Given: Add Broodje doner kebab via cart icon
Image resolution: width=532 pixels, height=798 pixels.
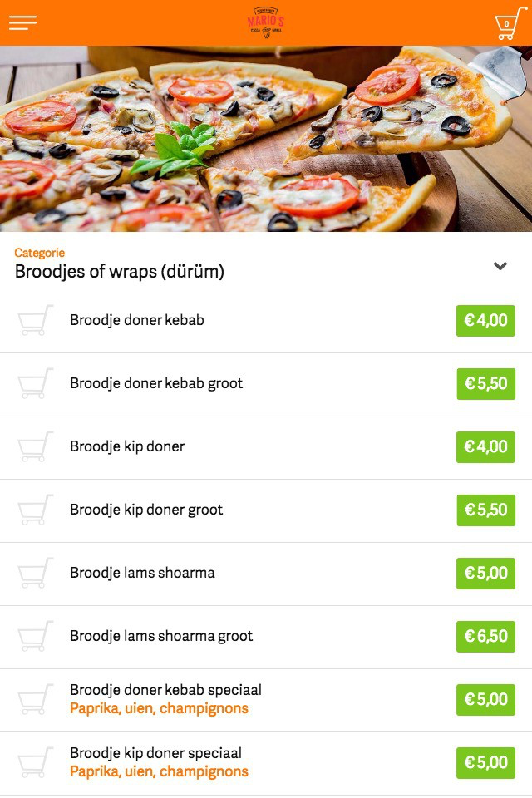Looking at the screenshot, I should [35, 320].
